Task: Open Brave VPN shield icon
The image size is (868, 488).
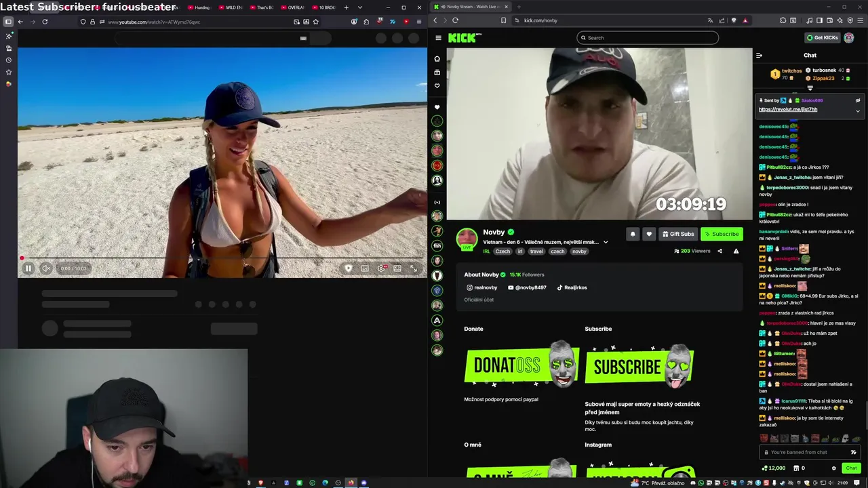Action: 850,20
